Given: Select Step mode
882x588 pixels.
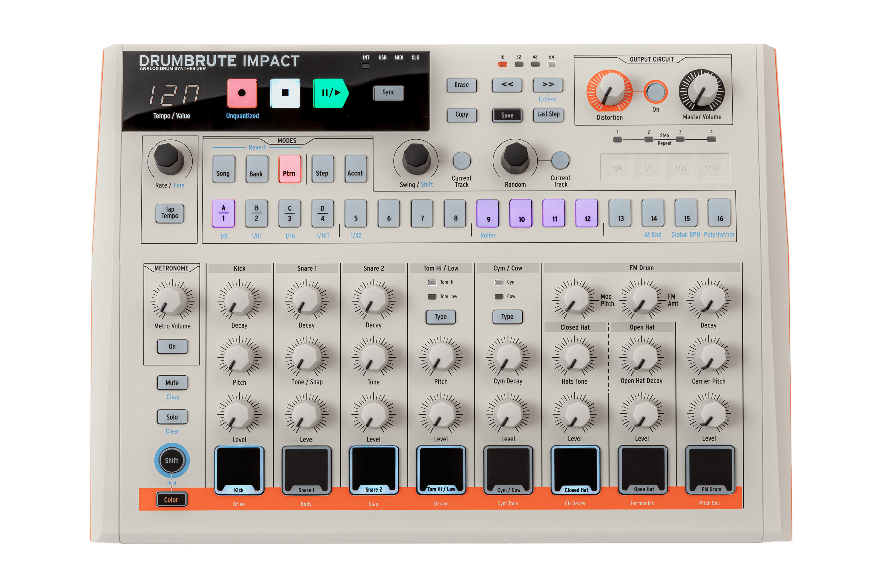Looking at the screenshot, I should tap(322, 169).
